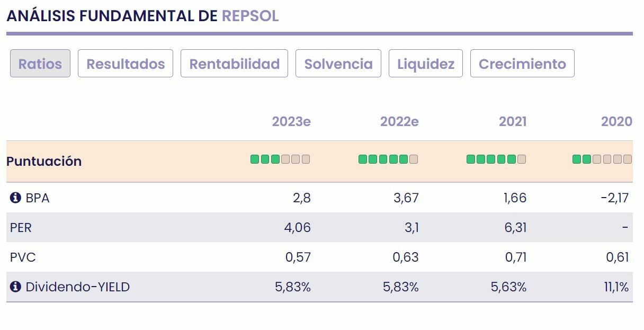The width and height of the screenshot is (644, 330).
Task: Click the 2021 BPA value 1,66
Action: click(x=513, y=198)
